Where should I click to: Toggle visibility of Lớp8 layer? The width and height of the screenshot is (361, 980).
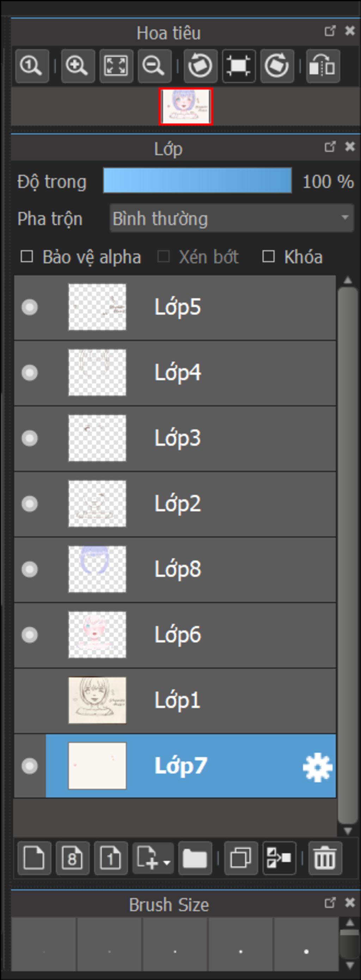pos(30,569)
